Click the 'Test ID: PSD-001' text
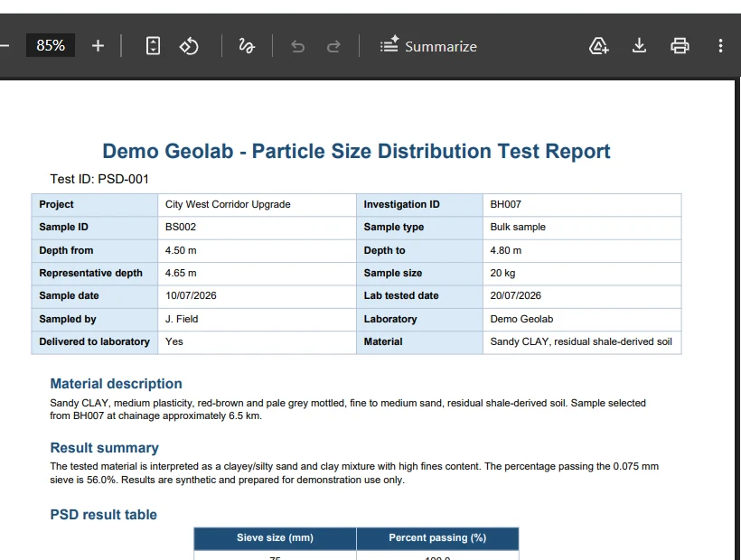The width and height of the screenshot is (741, 560). (99, 180)
